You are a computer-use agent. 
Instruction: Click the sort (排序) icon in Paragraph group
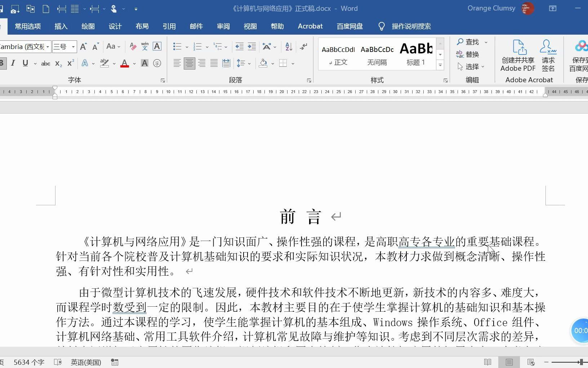tap(288, 47)
